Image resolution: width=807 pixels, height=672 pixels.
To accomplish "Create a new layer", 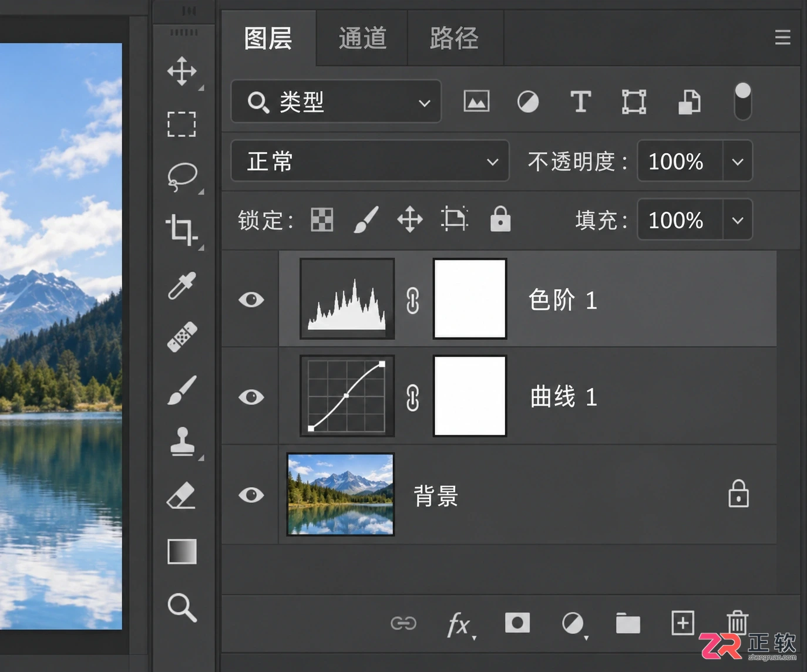I will click(x=682, y=623).
